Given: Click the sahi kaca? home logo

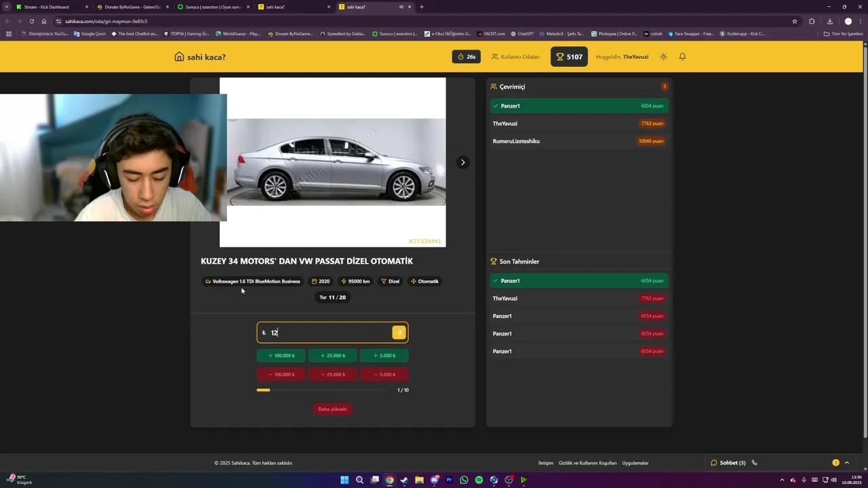Looking at the screenshot, I should click(x=200, y=57).
